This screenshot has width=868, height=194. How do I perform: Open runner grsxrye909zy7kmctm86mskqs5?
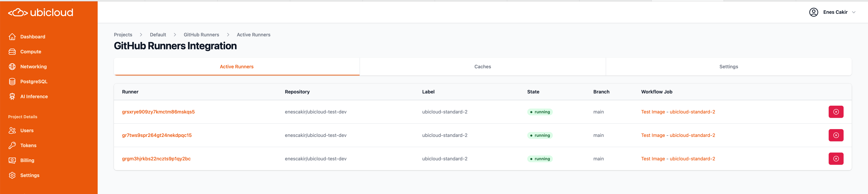(158, 112)
